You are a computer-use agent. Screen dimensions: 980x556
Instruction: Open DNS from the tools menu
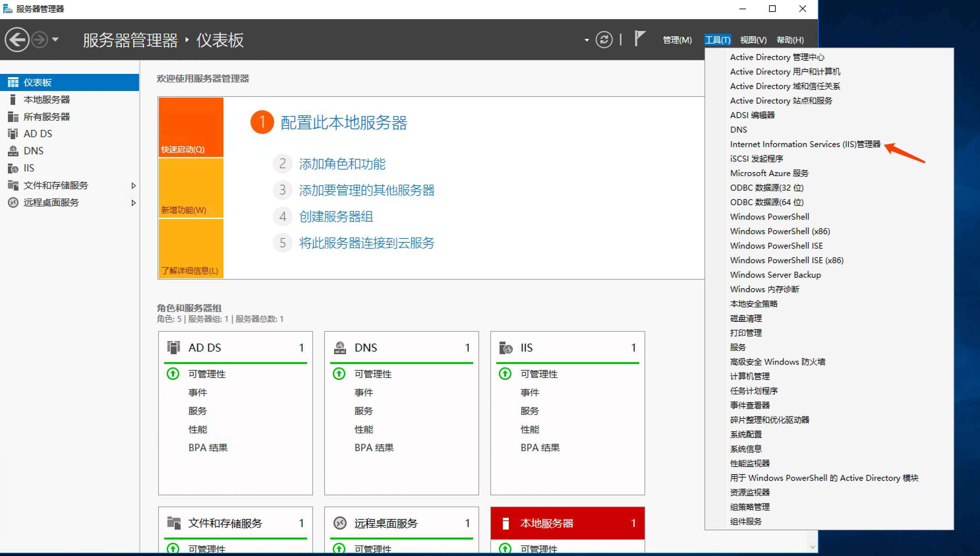738,130
